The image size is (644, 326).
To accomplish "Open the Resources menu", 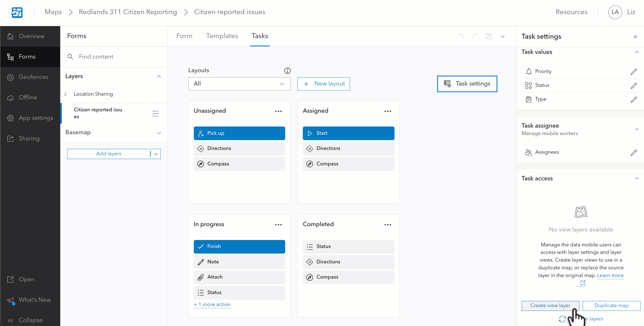I will point(572,12).
